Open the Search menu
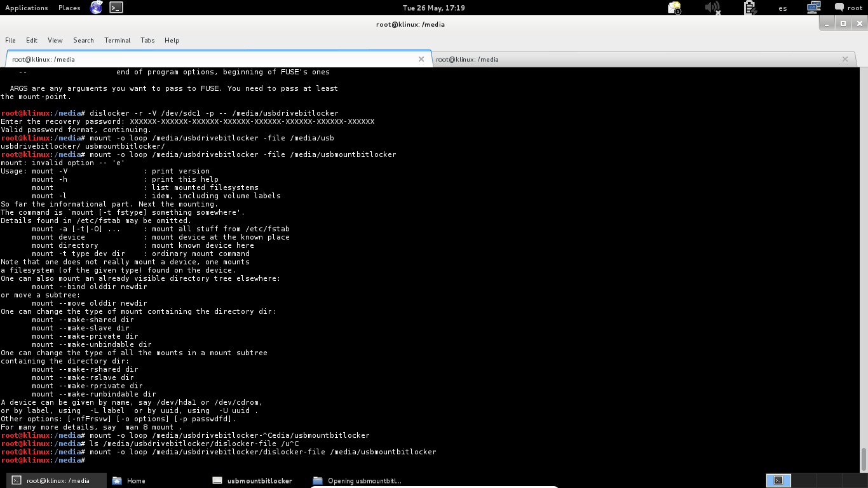This screenshot has height=488, width=868. click(83, 40)
